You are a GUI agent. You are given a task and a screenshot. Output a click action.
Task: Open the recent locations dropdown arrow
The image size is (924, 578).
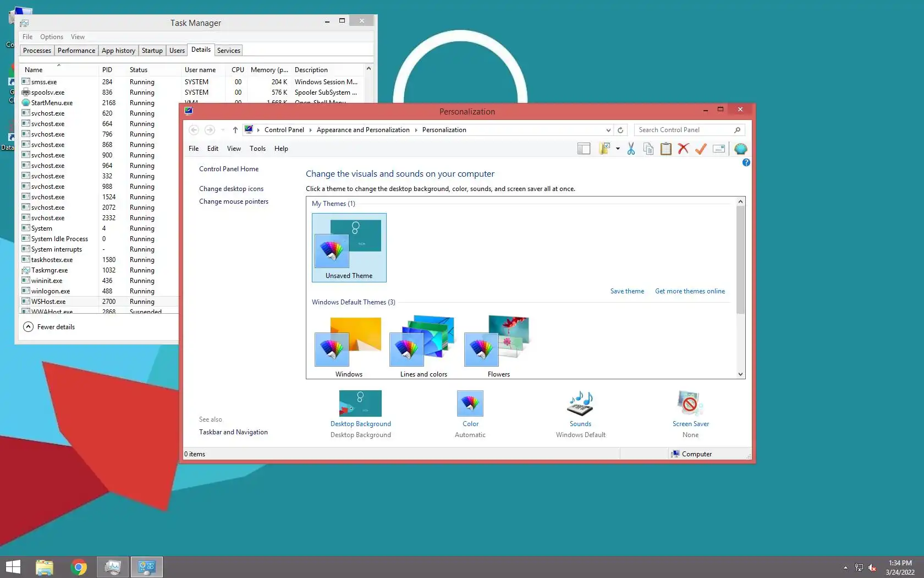(x=223, y=130)
